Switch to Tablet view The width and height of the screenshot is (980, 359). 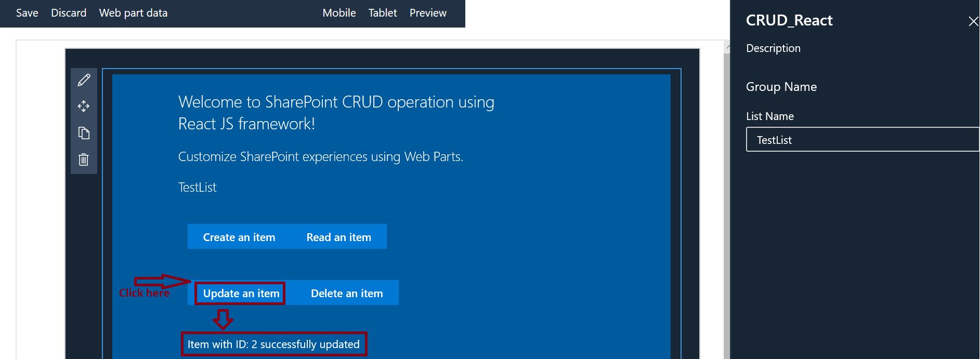click(x=383, y=13)
